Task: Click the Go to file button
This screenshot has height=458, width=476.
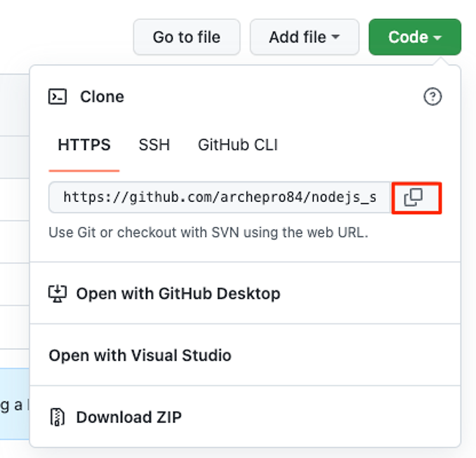Action: 187,37
